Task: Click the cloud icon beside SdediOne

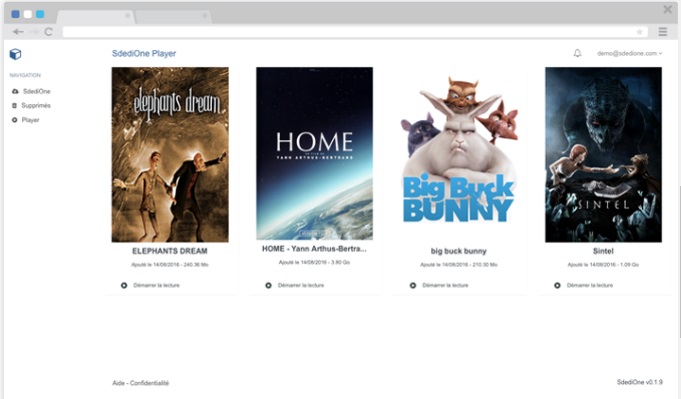Action: click(15, 91)
